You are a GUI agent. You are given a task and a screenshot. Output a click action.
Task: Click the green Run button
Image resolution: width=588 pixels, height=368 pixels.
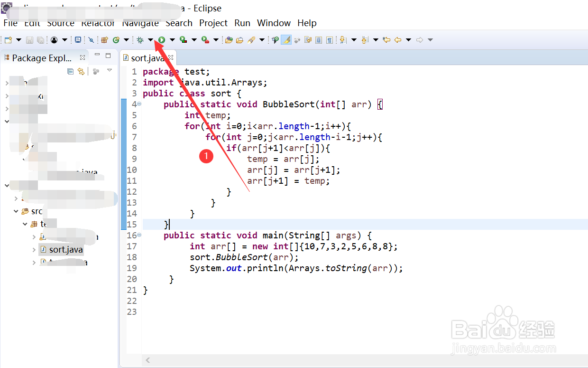(162, 40)
